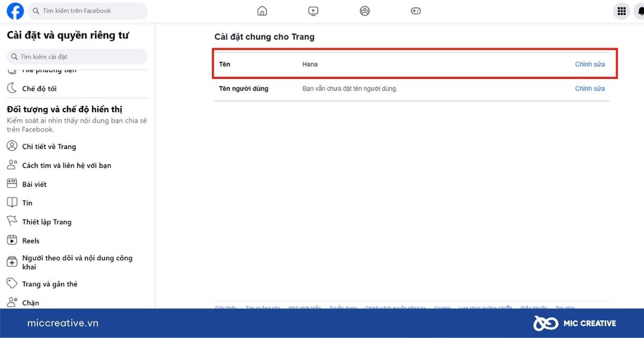Select the page name value Hana

click(x=310, y=64)
